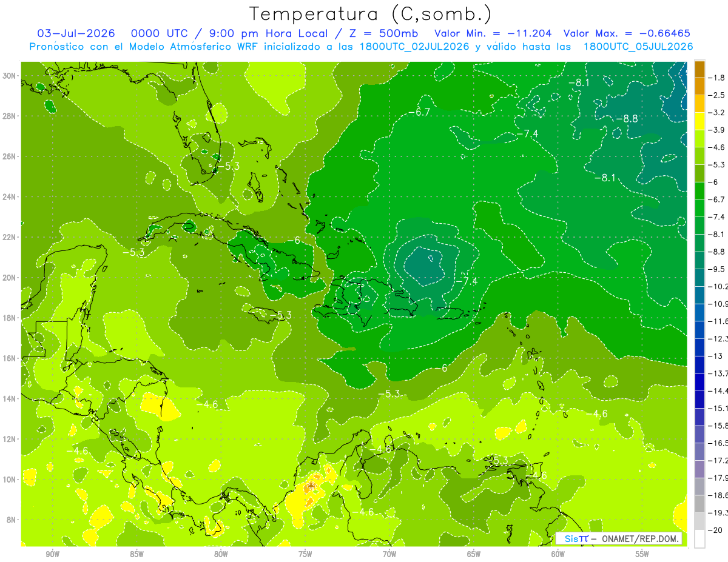The height and width of the screenshot is (562, 728).
Task: Click the '1800UTC_05JUL2026' valid-until time
Action: pos(638,47)
